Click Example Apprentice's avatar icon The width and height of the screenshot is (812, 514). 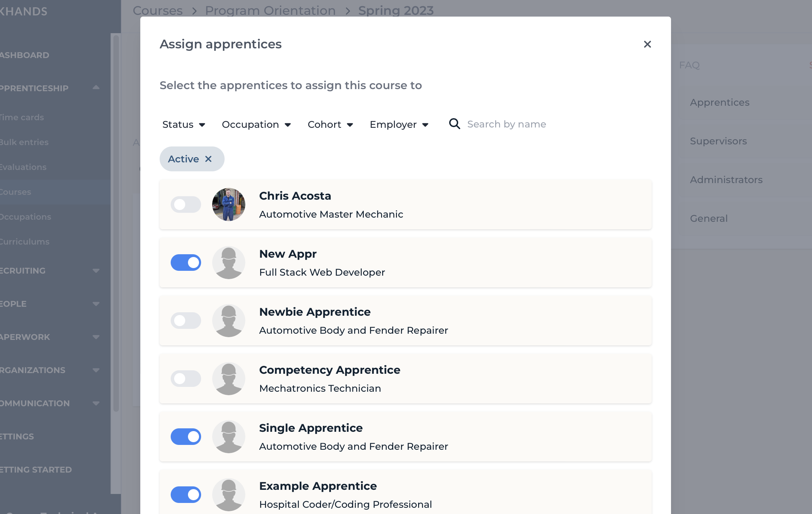click(229, 495)
